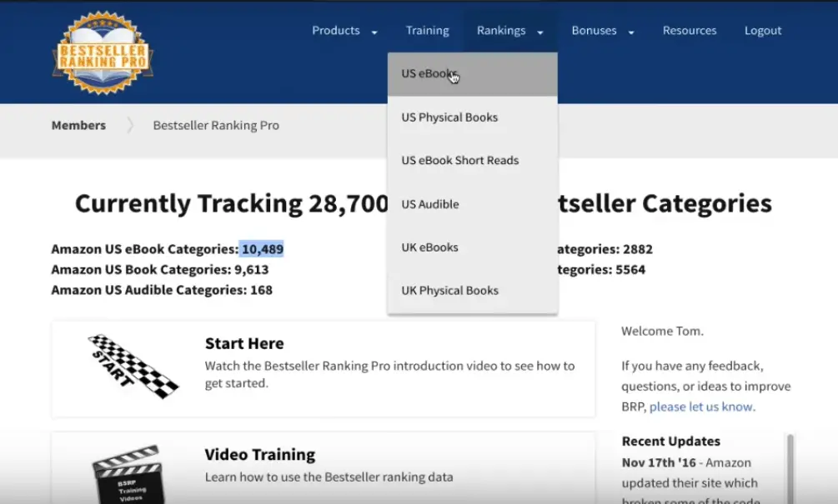This screenshot has width=838, height=504.
Task: Click the Welcome Tom greeting
Action: pyautogui.click(x=662, y=331)
